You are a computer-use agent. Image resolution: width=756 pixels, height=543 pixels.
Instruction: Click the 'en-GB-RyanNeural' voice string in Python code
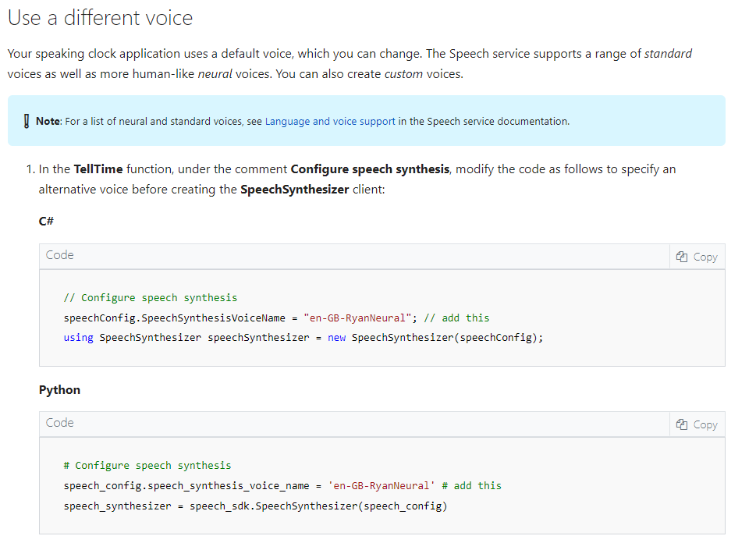coord(382,485)
